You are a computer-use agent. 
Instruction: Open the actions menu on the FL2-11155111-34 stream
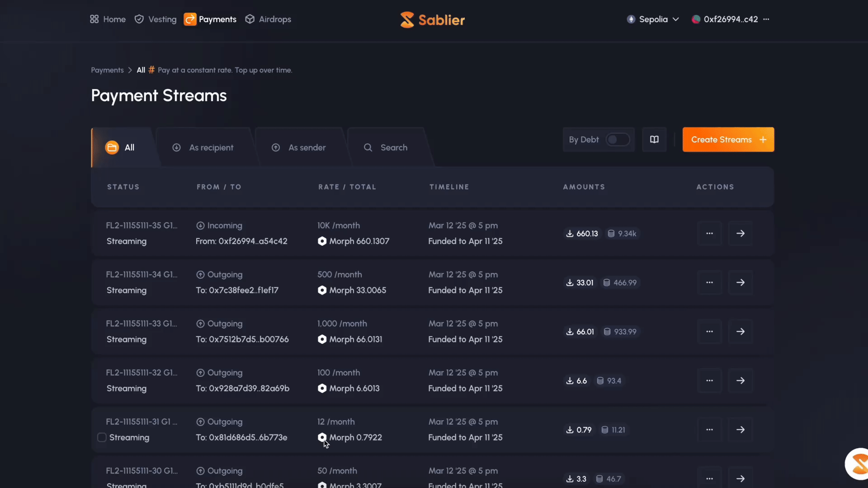coord(709,282)
